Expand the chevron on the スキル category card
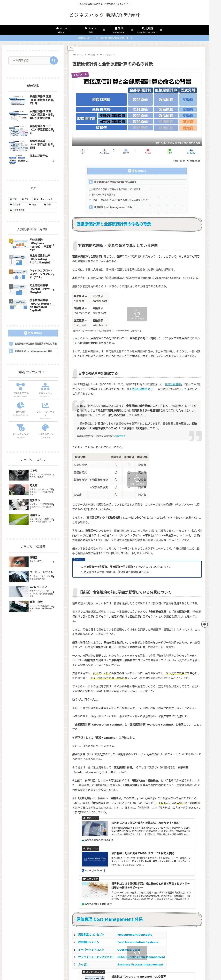221x980 pixels. 54,475
